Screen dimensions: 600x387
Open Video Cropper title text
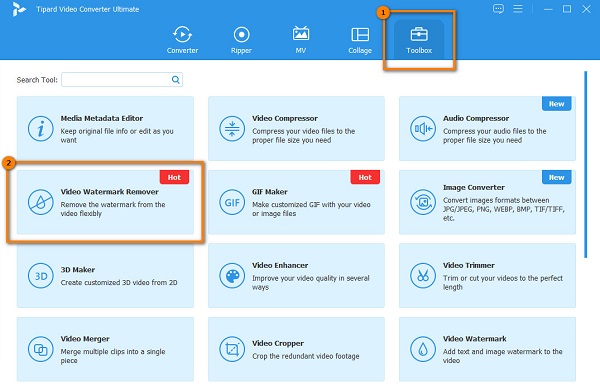tap(278, 343)
